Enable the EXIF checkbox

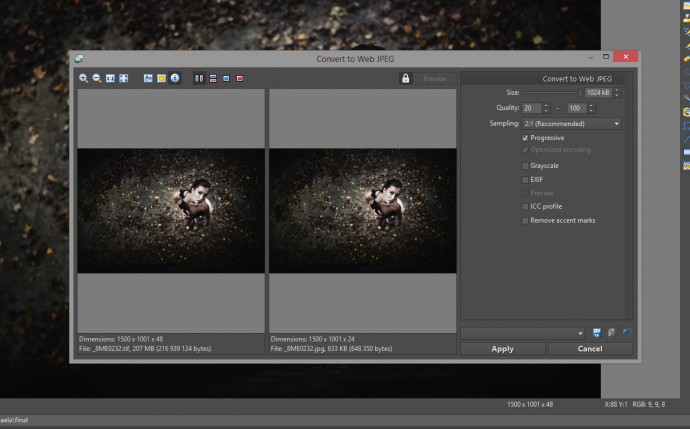click(525, 180)
